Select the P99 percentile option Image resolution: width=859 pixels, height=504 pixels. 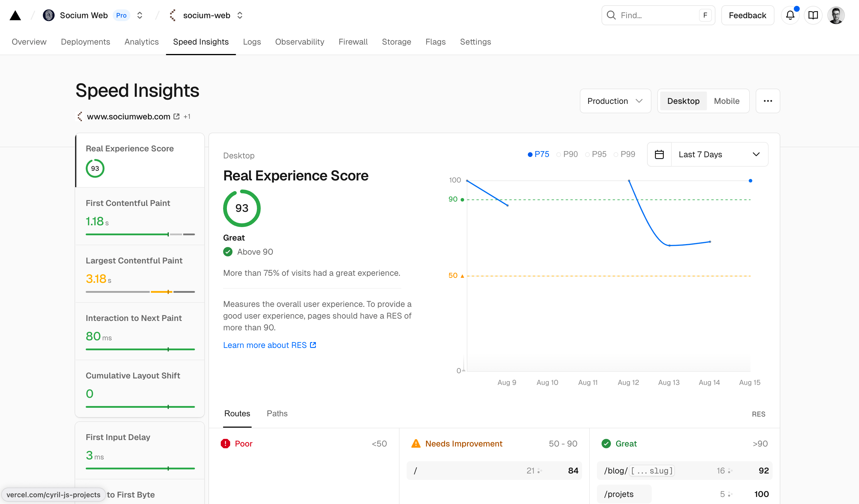pyautogui.click(x=625, y=154)
